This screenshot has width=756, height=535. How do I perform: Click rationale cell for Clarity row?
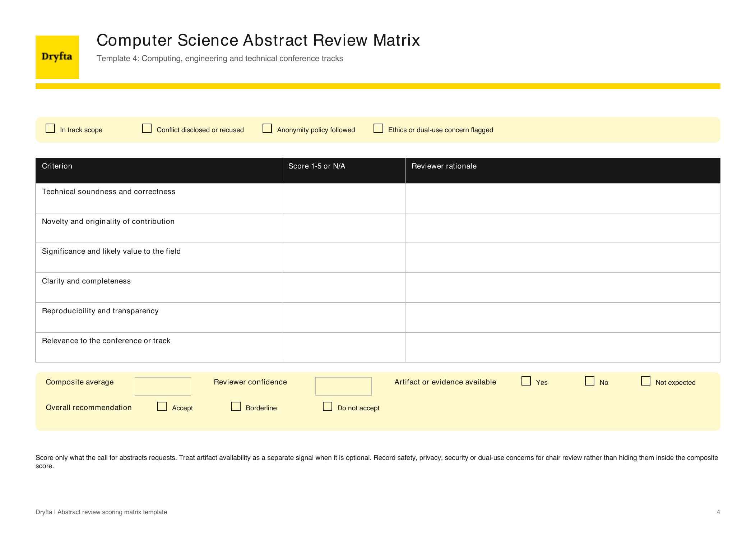click(563, 288)
